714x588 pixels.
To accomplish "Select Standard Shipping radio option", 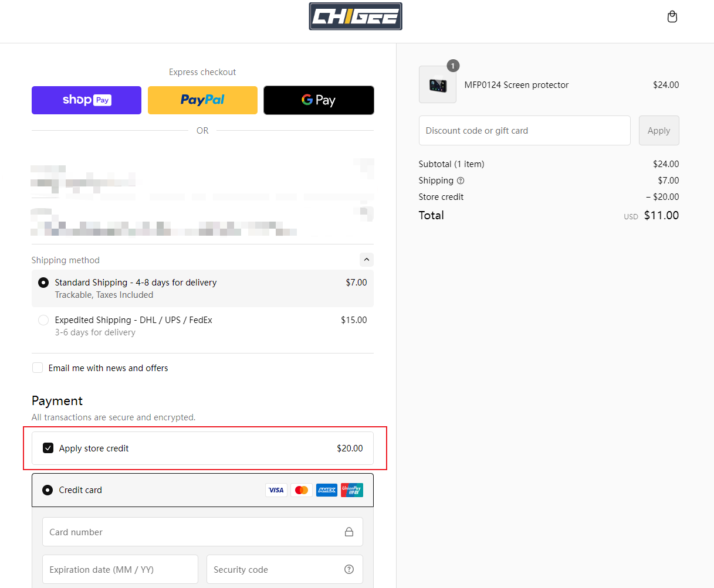I will [43, 283].
